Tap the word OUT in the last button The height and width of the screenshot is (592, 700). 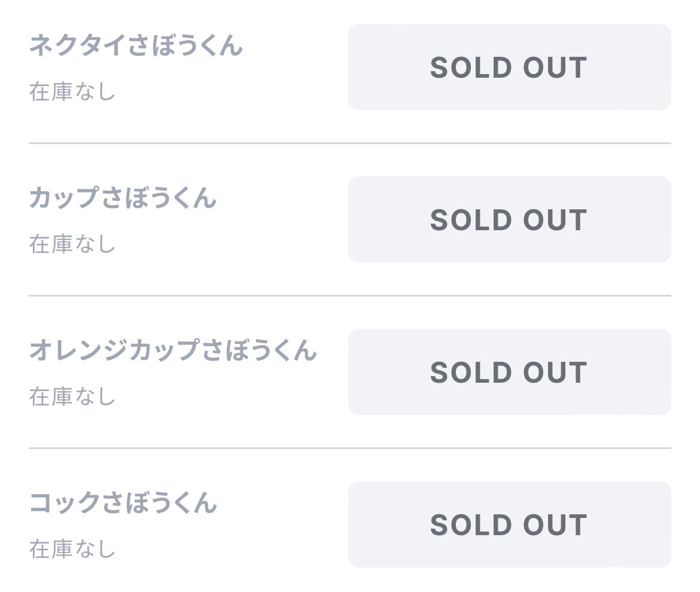(555, 525)
